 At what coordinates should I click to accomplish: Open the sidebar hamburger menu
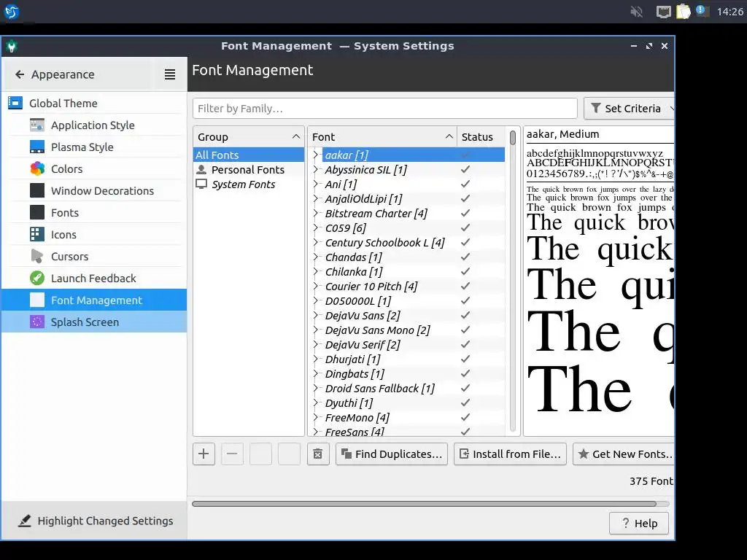pos(170,75)
